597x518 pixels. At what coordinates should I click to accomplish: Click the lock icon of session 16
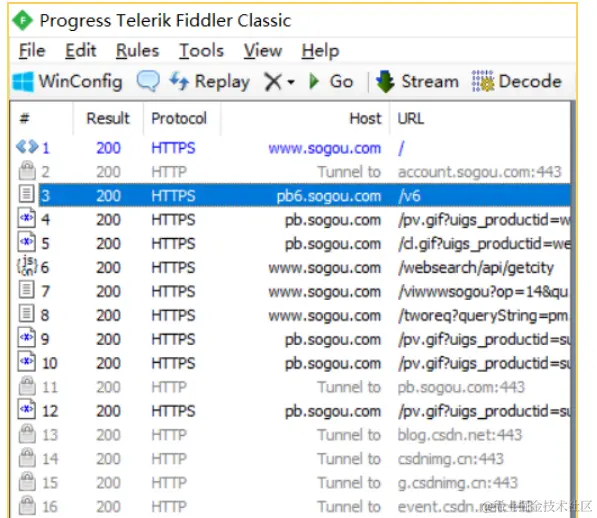27,505
